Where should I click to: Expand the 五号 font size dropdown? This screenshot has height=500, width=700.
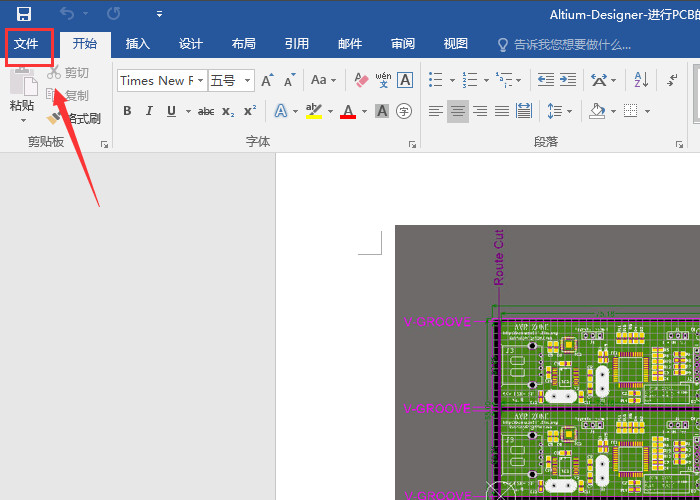(x=247, y=81)
